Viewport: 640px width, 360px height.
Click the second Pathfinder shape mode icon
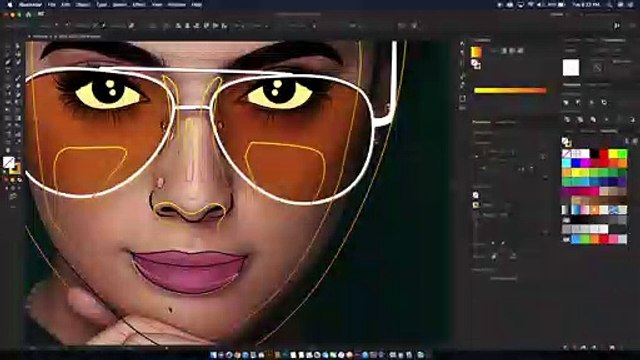tap(578, 102)
